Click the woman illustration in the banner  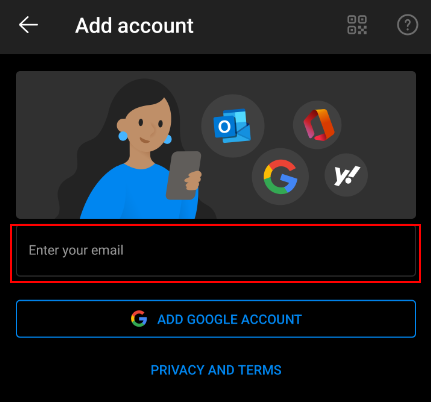coord(140,150)
